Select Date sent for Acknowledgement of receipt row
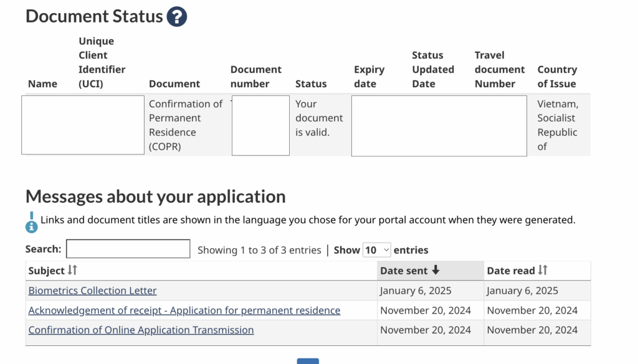Image resolution: width=638 pixels, height=364 pixels. [x=426, y=310]
